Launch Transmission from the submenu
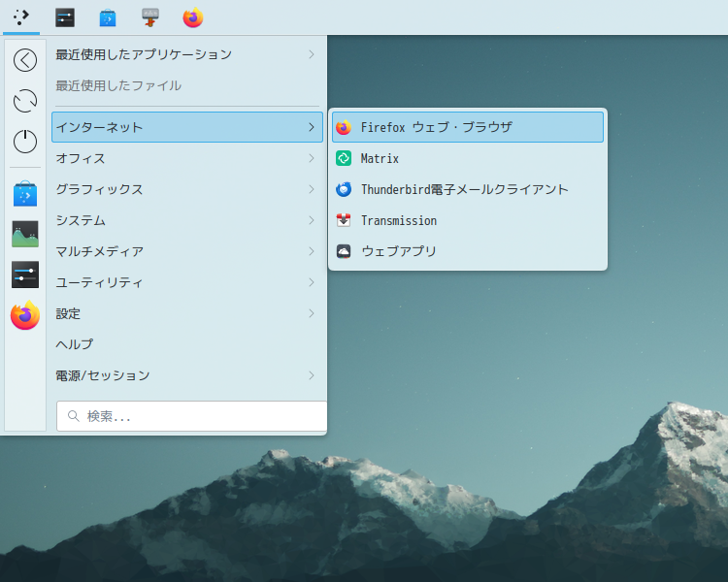The width and height of the screenshot is (728, 582). [x=468, y=220]
